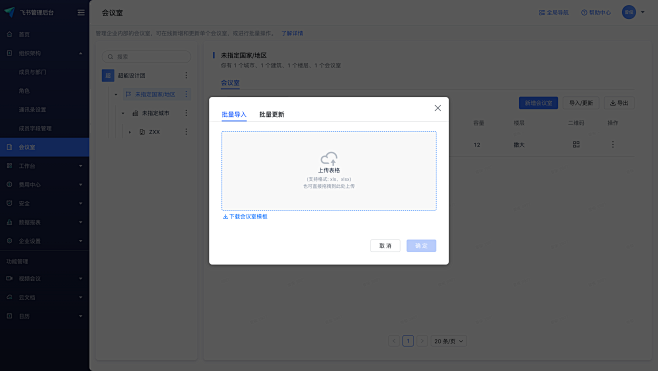Click the 确定 confirm button
The width and height of the screenshot is (658, 371).
click(x=421, y=246)
